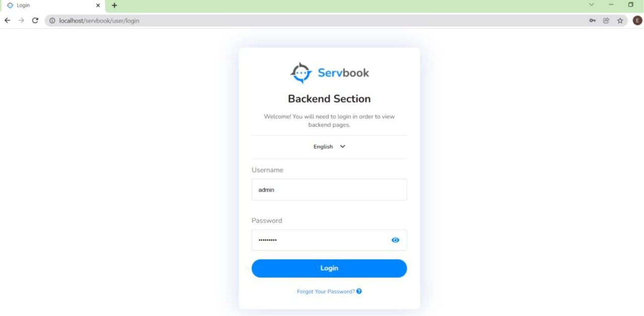644x316 pixels.
Task: Open the browser profile avatar
Action: [x=637, y=21]
